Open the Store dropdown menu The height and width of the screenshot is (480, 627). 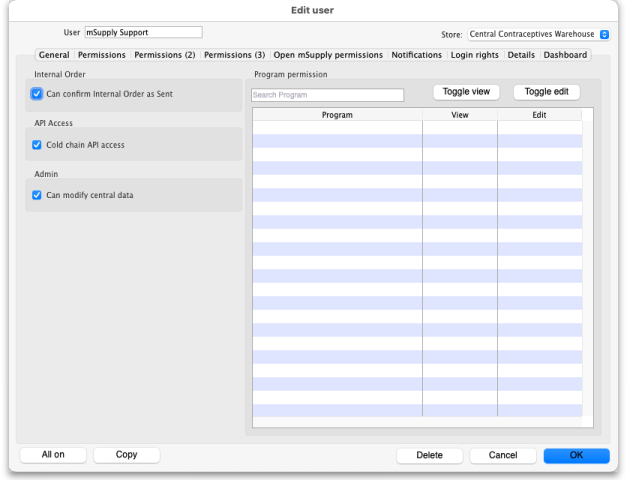[x=539, y=34]
